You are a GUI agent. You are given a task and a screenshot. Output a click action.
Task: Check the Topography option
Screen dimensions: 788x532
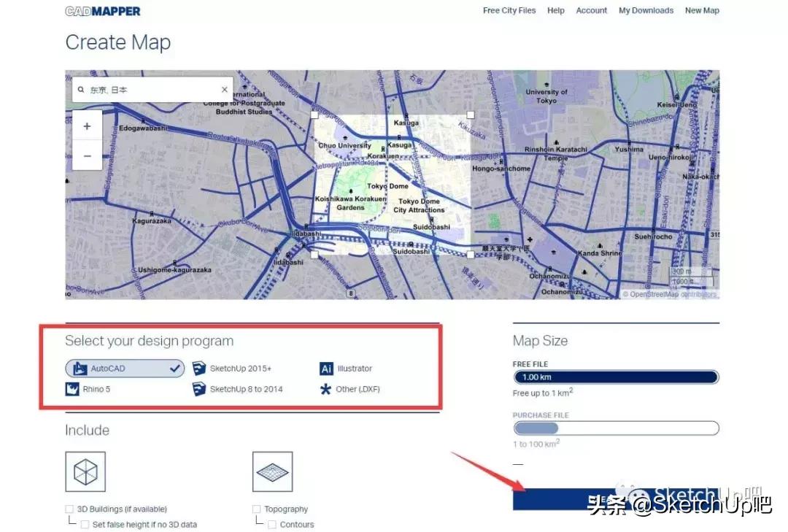[x=256, y=509]
